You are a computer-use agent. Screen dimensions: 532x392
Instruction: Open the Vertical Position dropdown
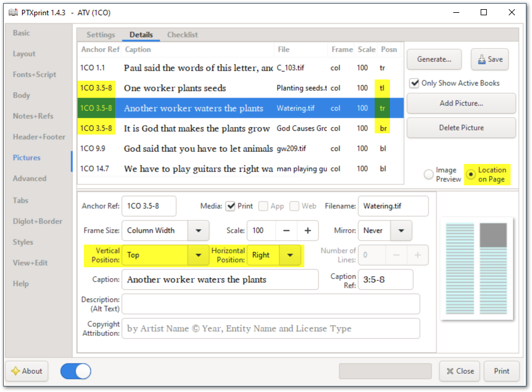tap(198, 255)
